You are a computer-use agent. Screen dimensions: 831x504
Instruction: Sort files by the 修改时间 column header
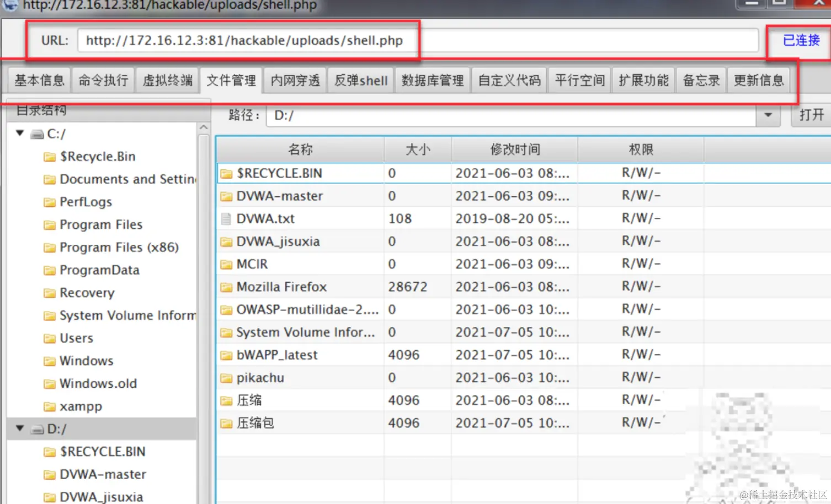click(x=515, y=149)
